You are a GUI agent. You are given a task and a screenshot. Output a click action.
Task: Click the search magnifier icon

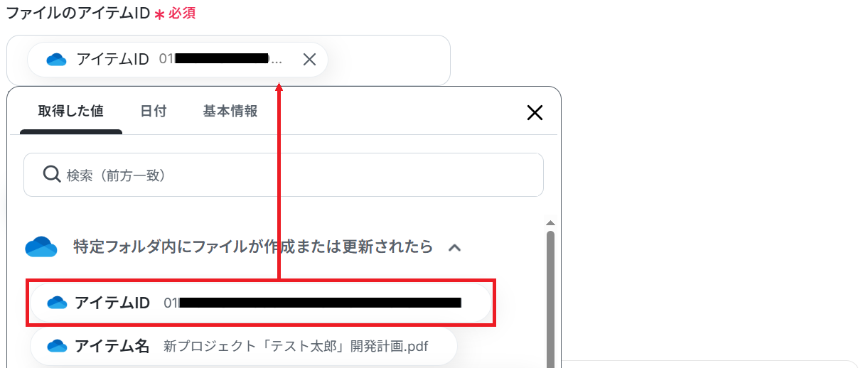(52, 175)
